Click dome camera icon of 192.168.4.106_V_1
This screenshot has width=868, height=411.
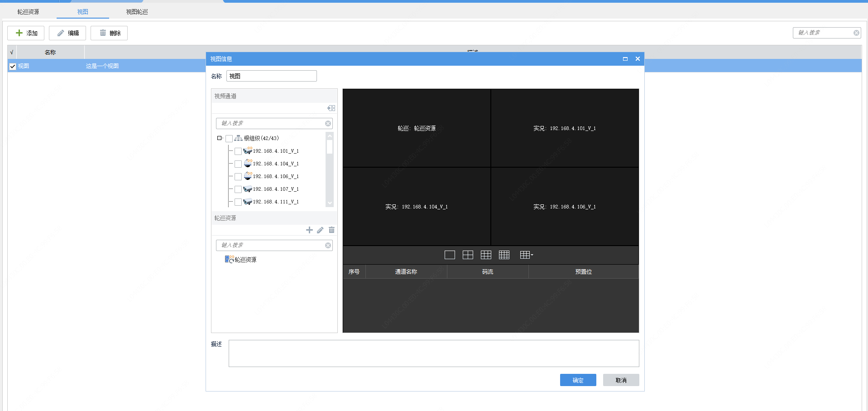pyautogui.click(x=248, y=176)
